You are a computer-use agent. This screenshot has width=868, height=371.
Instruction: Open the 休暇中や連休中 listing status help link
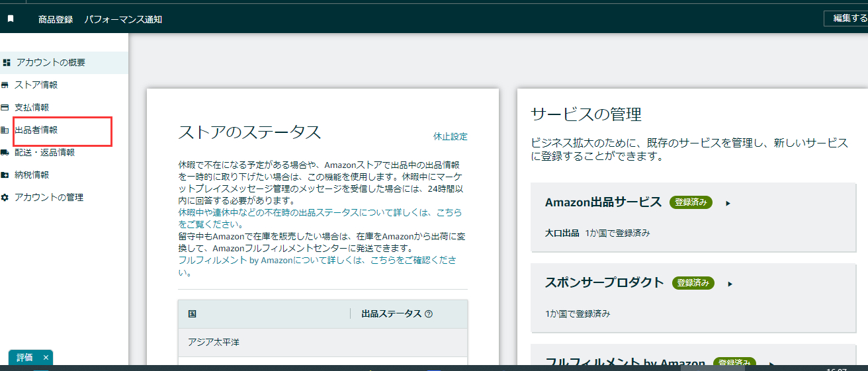click(x=320, y=213)
